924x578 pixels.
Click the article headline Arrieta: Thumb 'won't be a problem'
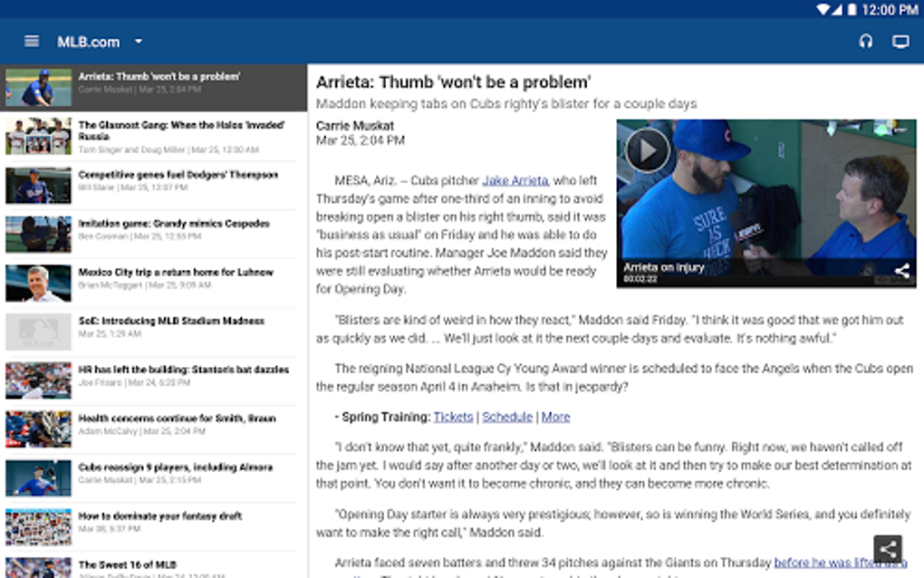[453, 82]
